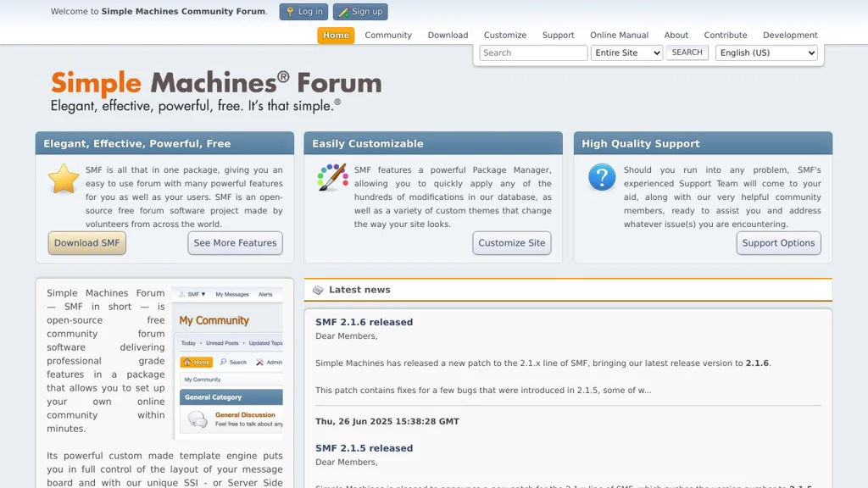The image size is (868, 488).
Task: Click the High Quality Support heading
Action: (641, 144)
